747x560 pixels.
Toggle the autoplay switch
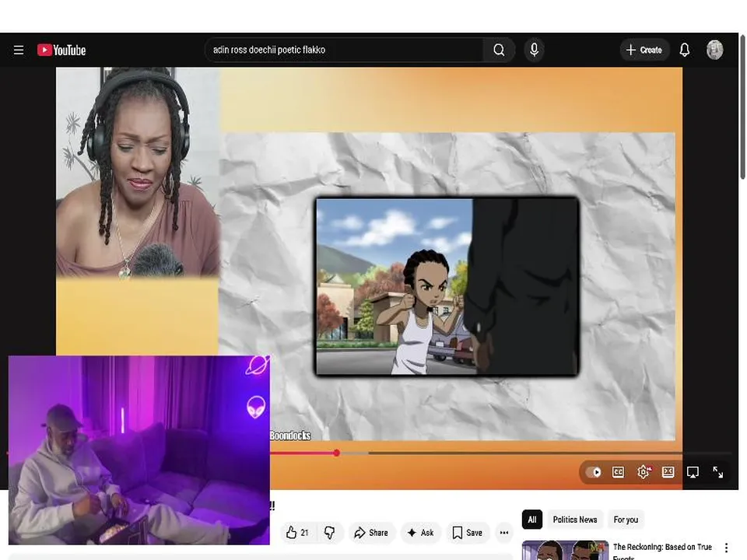(x=594, y=472)
